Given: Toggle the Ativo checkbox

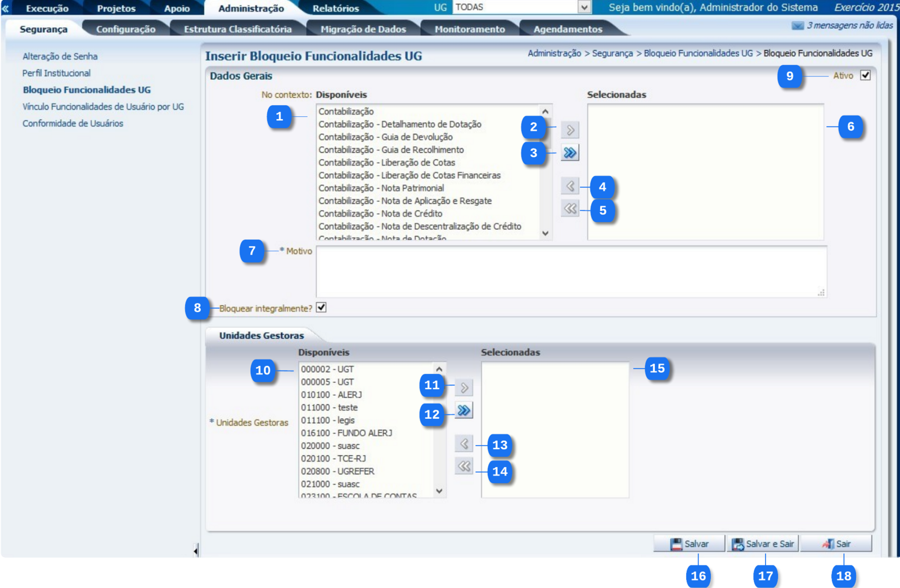Looking at the screenshot, I should coord(865,75).
